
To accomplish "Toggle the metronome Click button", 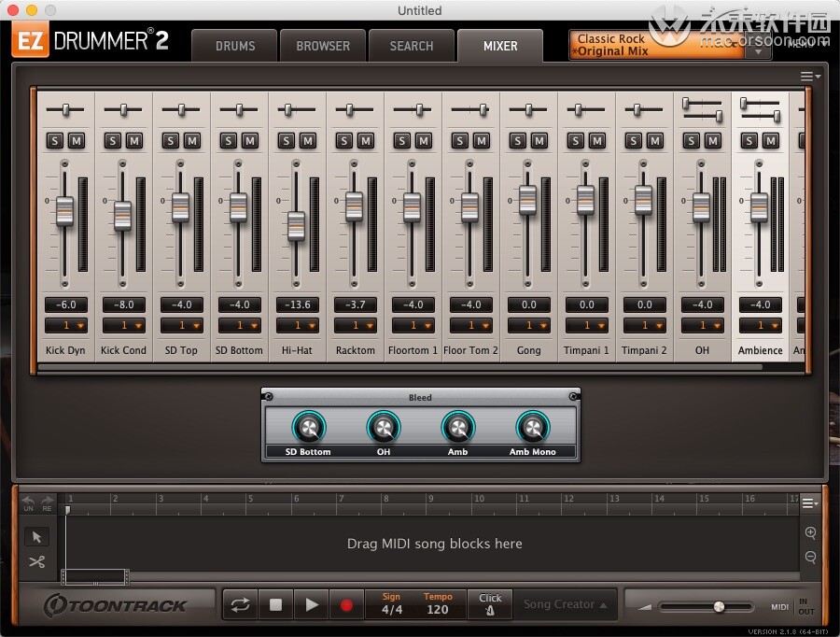I will point(490,604).
